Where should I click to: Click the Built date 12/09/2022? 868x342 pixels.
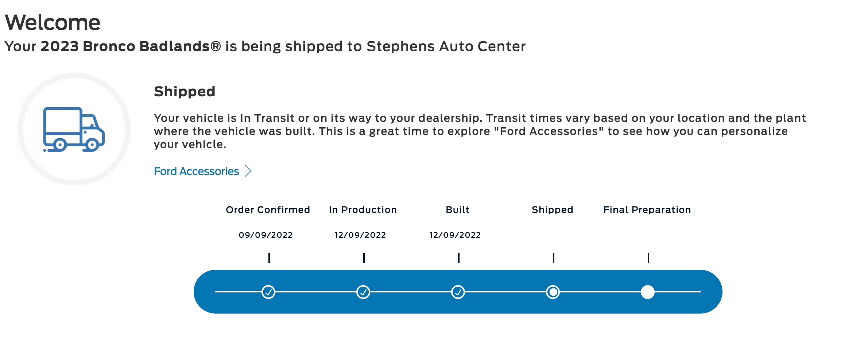click(455, 235)
